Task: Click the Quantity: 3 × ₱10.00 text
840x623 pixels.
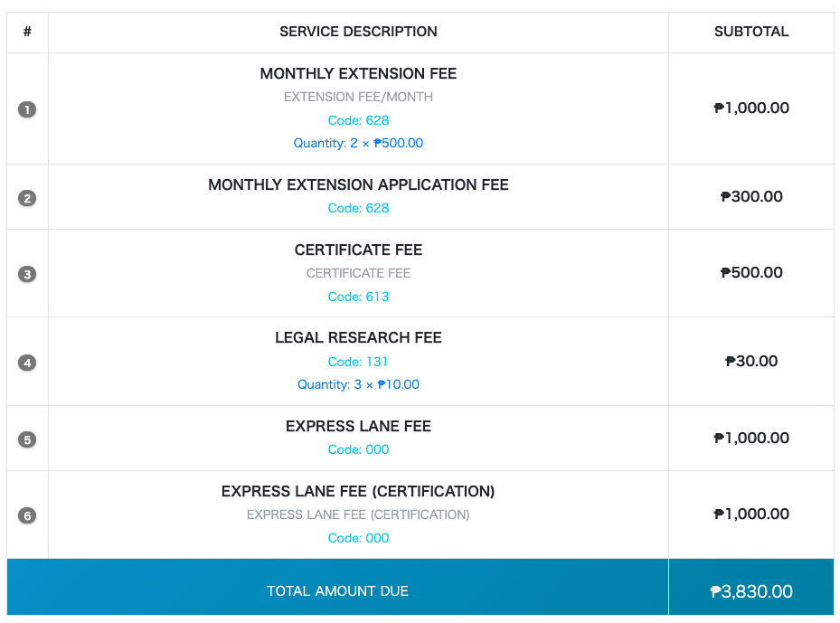Action: [x=358, y=384]
